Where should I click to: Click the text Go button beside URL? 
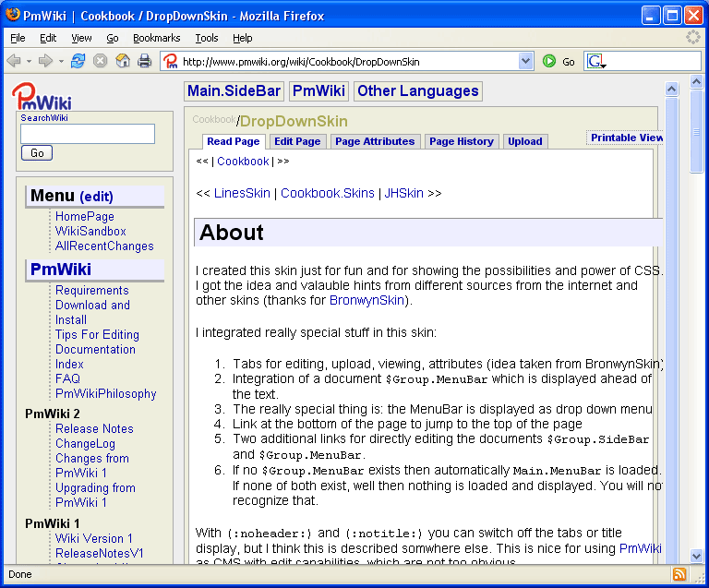569,62
